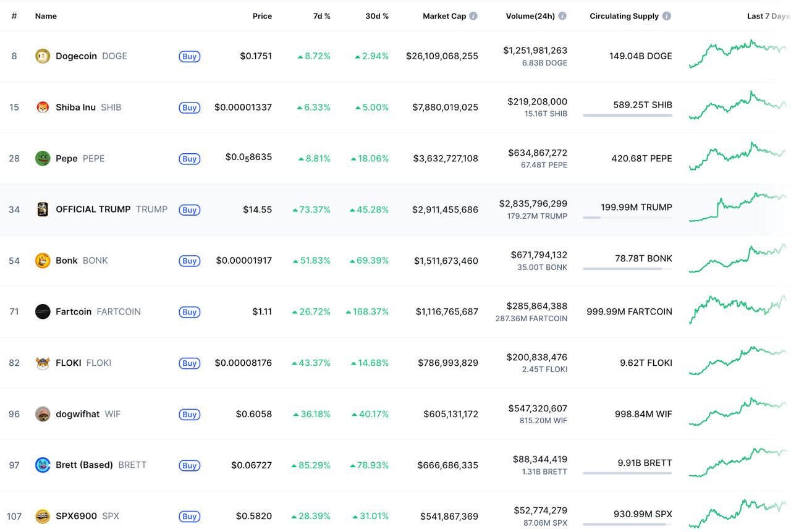791x532 pixels.
Task: Click the Shiba Inu coin logo
Action: point(43,107)
